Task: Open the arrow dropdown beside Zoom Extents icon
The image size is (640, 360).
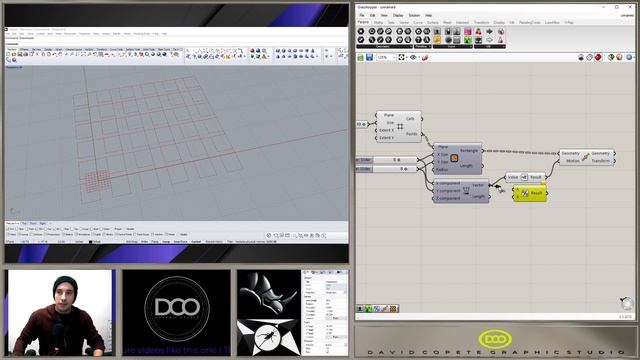Action: (x=407, y=58)
